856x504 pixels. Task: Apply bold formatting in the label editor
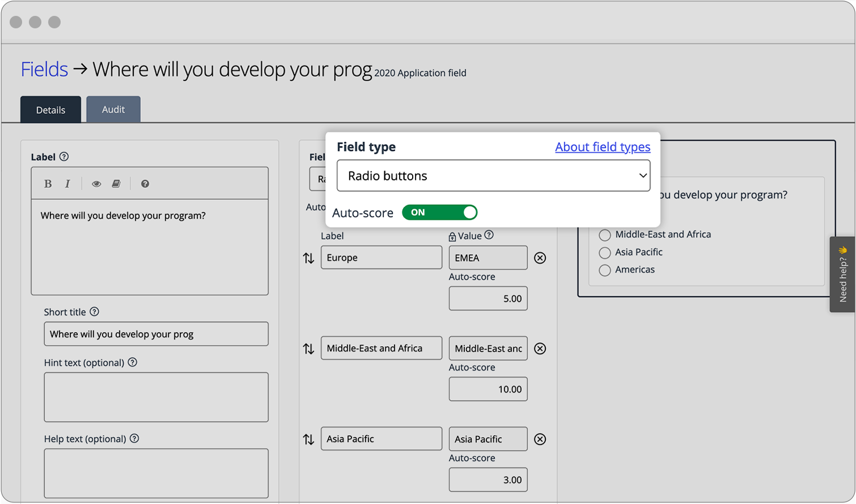[x=48, y=183]
